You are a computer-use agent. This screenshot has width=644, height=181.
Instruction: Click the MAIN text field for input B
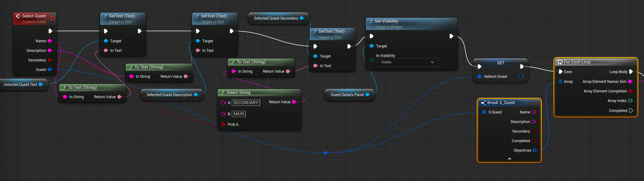(x=239, y=114)
